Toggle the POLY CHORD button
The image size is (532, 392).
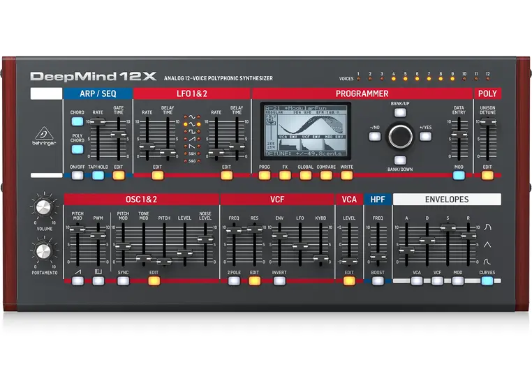[x=77, y=149]
